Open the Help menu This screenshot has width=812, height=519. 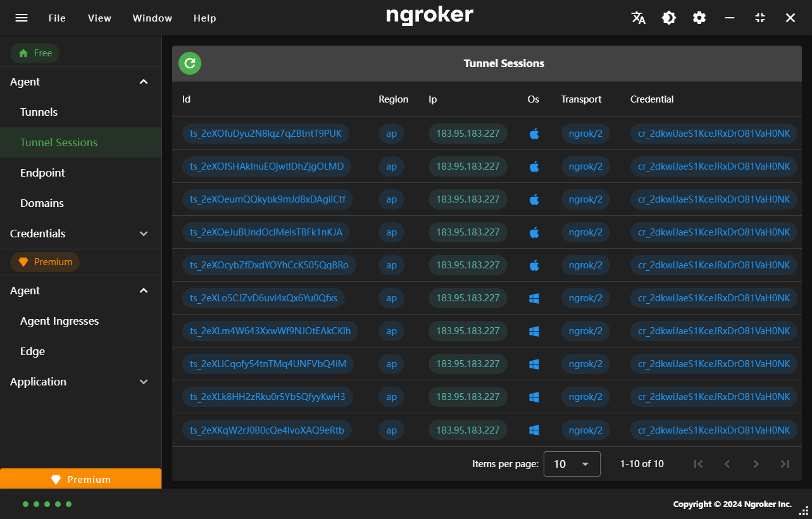click(204, 18)
